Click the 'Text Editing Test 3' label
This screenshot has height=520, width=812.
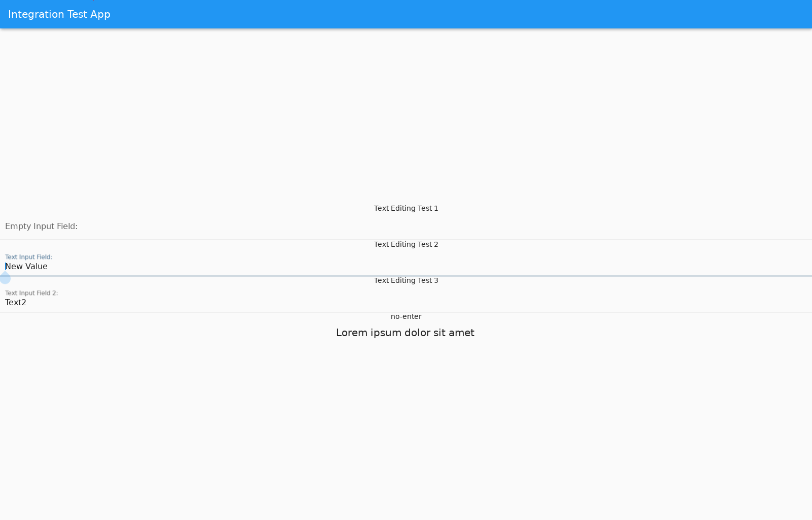406,280
